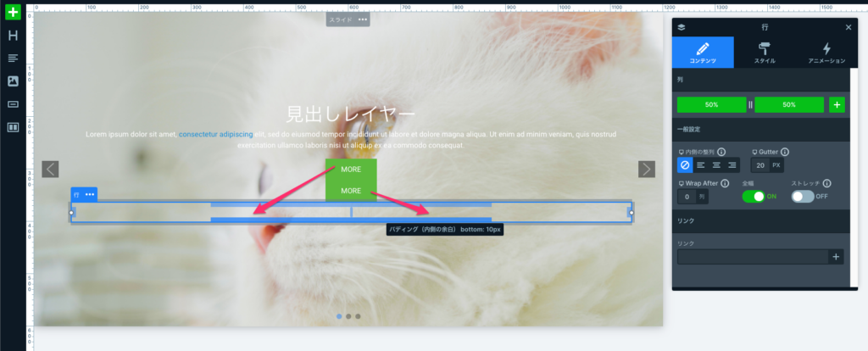Select no inner alignment icon
This screenshot has height=351, width=868.
click(x=685, y=165)
